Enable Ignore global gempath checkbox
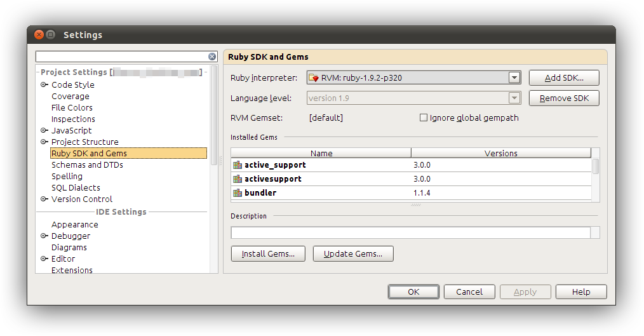 [x=424, y=118]
